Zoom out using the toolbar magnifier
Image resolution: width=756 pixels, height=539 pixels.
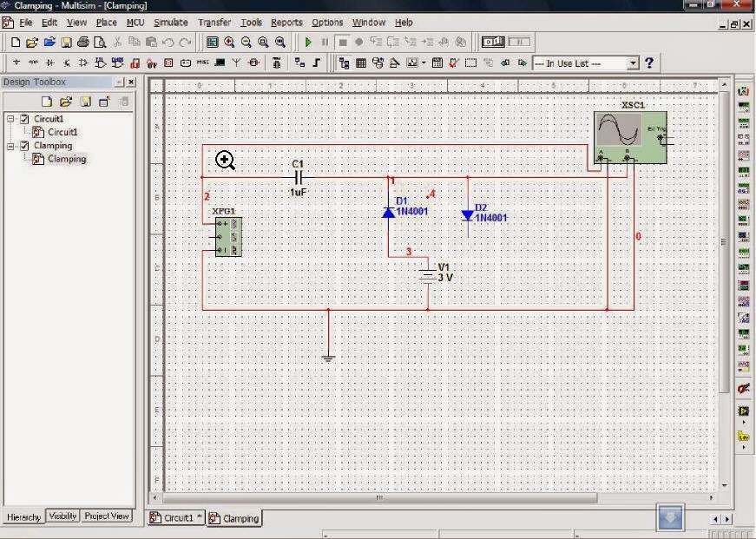[x=246, y=43]
